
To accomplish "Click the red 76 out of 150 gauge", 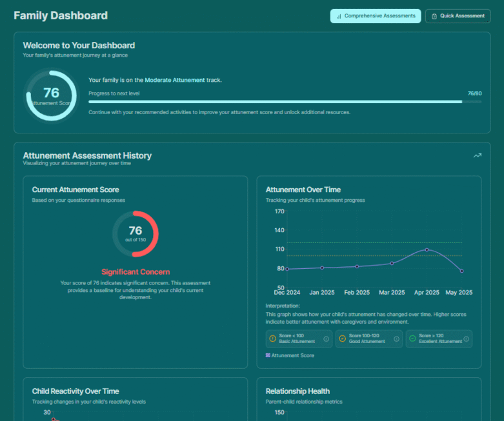I will (x=136, y=234).
